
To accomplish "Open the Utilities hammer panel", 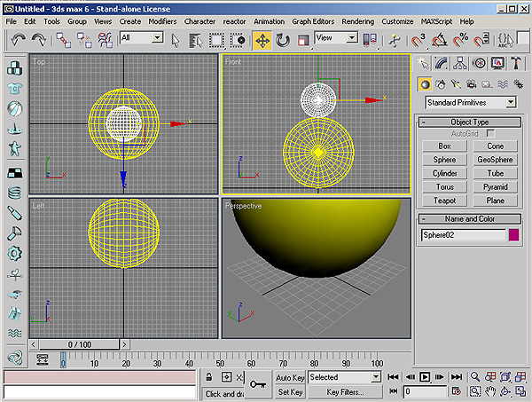I will (x=514, y=62).
